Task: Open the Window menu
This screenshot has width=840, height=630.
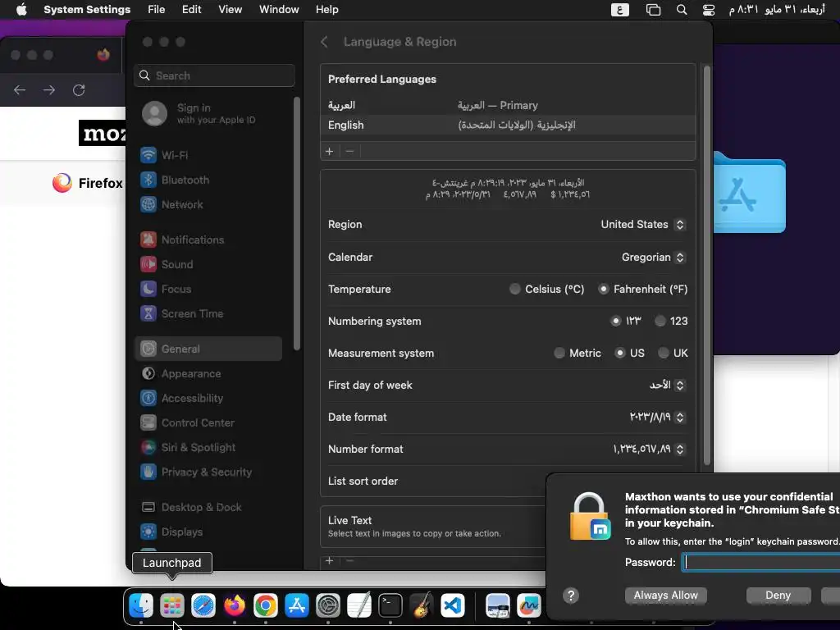Action: [x=279, y=10]
